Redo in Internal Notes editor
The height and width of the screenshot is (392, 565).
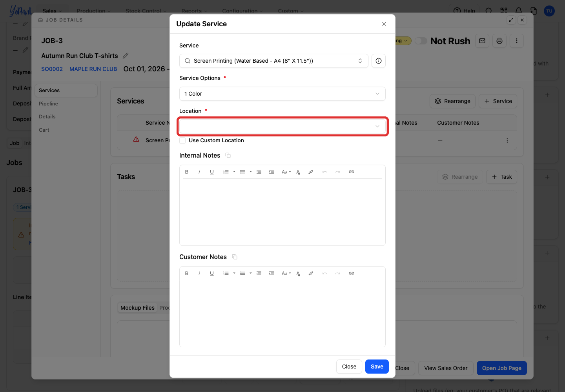[x=337, y=172]
